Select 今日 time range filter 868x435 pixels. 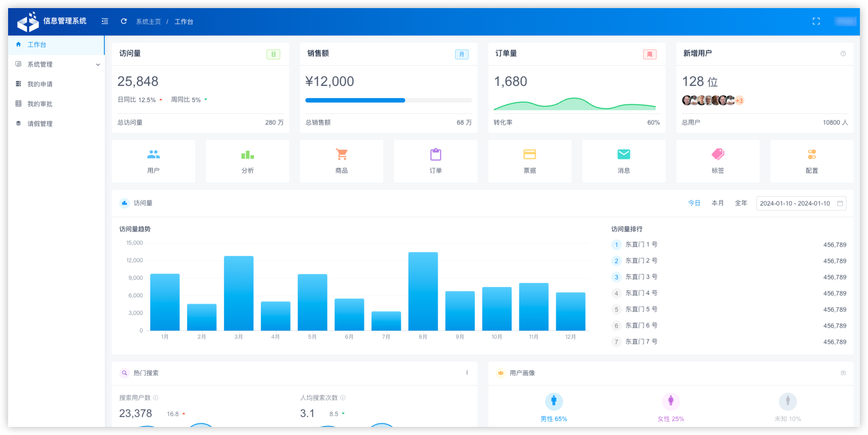click(694, 203)
